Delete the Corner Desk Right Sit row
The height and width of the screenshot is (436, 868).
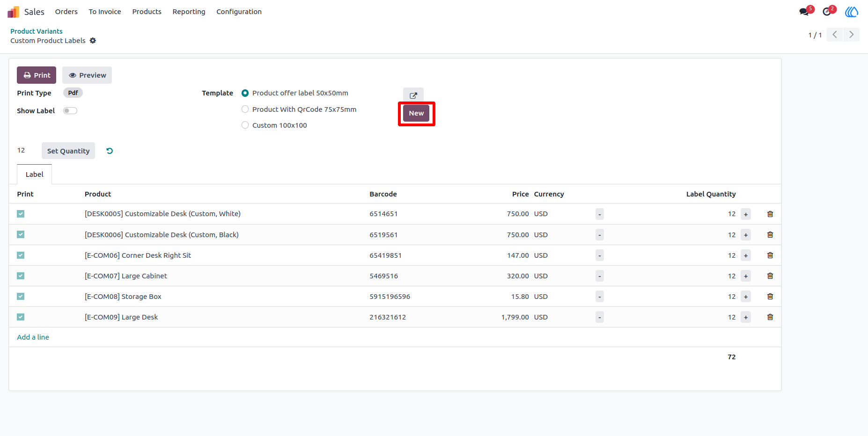point(770,255)
